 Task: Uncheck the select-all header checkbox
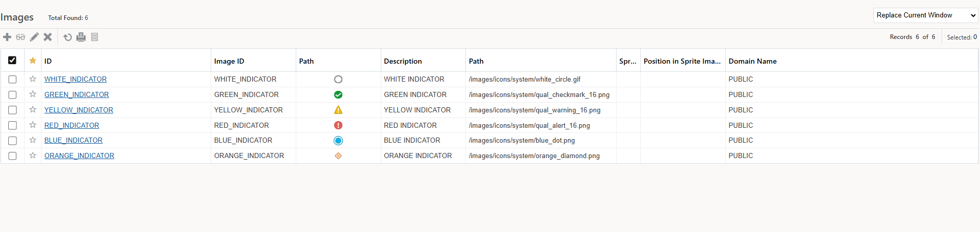pyautogui.click(x=12, y=61)
